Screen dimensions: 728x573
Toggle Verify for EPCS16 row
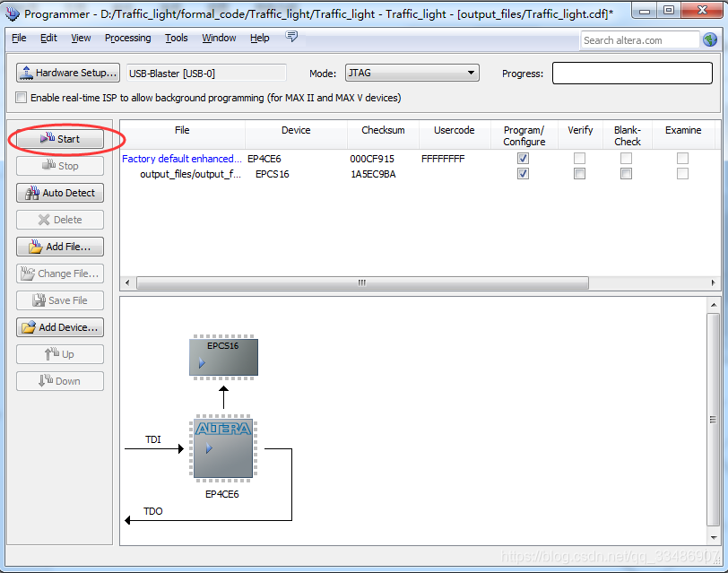click(579, 174)
